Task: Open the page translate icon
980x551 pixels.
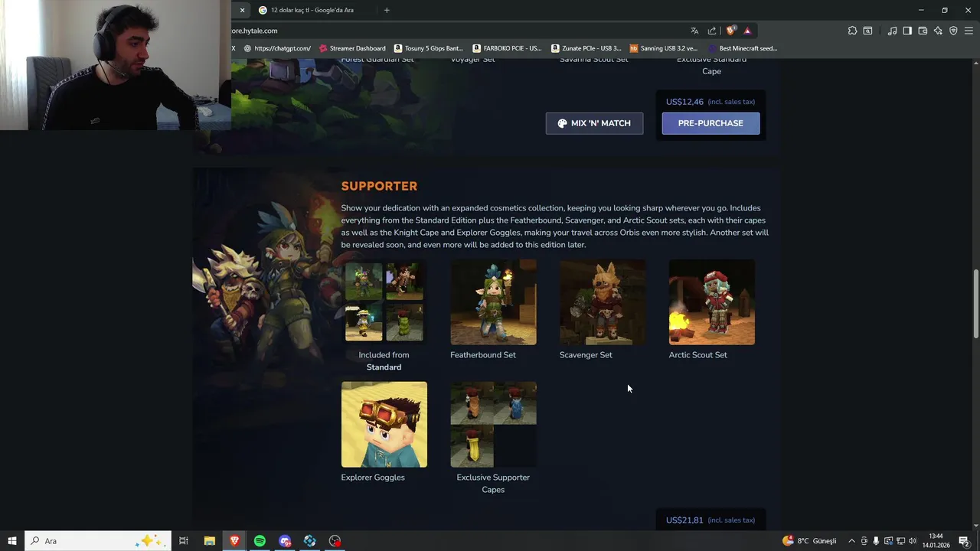Action: pos(694,31)
